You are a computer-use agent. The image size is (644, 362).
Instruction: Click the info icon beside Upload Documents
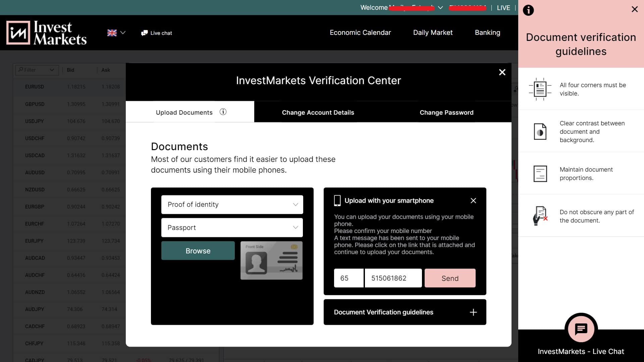click(x=223, y=112)
